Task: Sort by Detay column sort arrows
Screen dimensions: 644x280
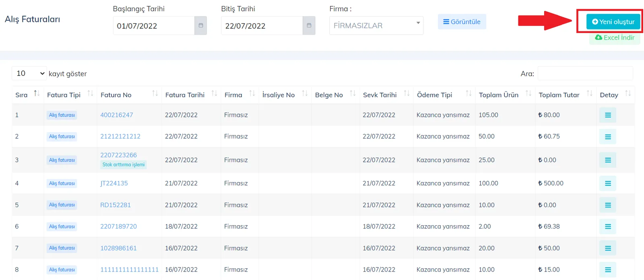Action: click(x=628, y=94)
